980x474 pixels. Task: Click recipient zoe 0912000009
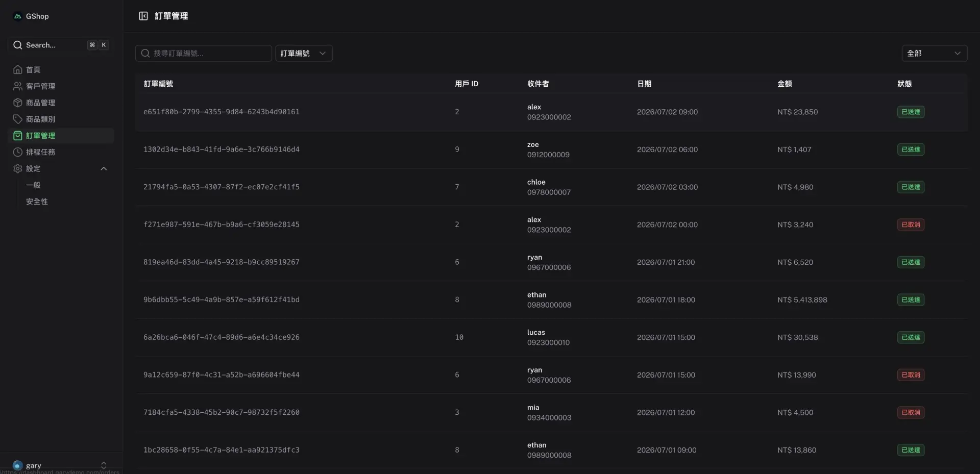tap(548, 149)
